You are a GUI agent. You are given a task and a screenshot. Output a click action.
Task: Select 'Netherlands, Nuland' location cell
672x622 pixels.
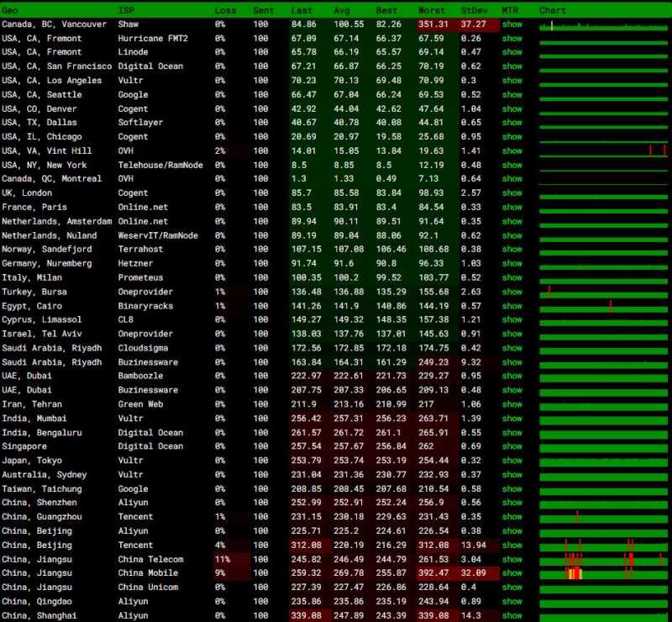pyautogui.click(x=50, y=235)
